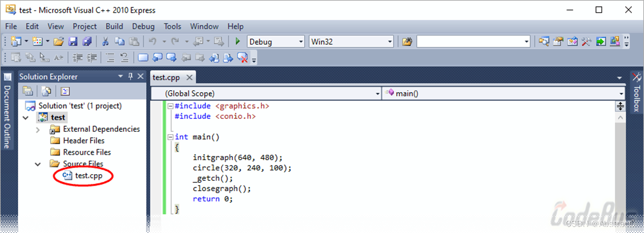This screenshot has height=233, width=644.
Task: Click the Save All icon
Action: point(87,41)
